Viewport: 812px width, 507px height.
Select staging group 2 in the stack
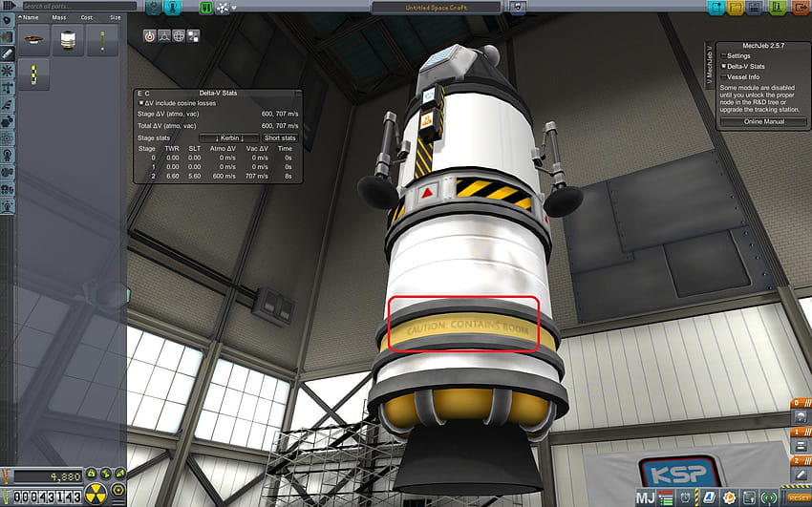coord(801,460)
